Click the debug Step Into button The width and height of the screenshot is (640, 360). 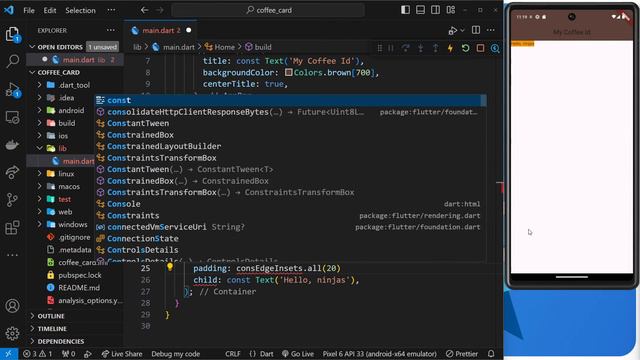coord(420,48)
